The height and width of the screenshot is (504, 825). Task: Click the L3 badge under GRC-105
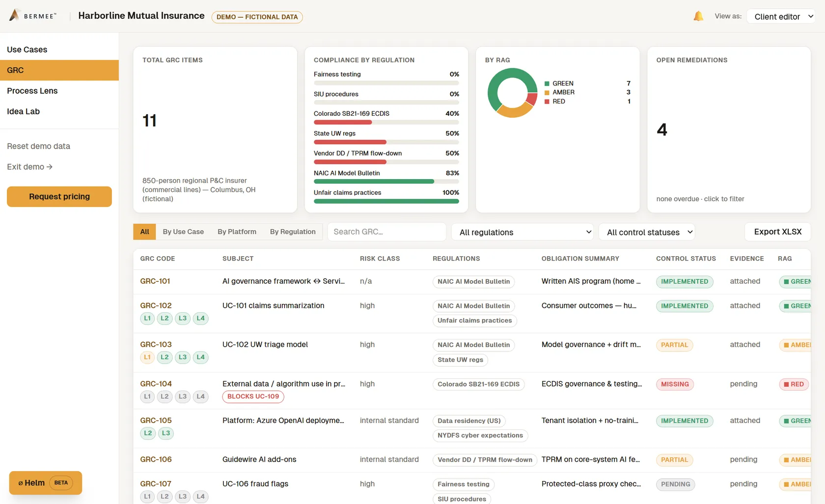[x=166, y=433]
